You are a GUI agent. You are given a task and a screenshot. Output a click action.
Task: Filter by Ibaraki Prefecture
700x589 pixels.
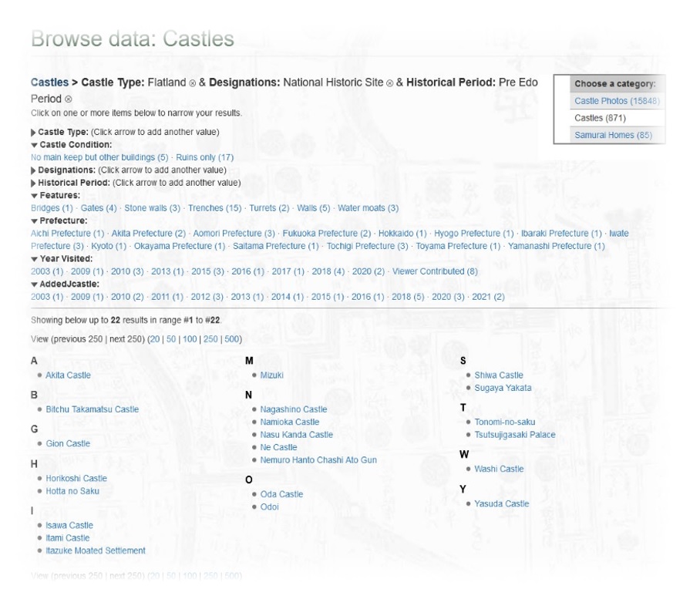pyautogui.click(x=561, y=234)
